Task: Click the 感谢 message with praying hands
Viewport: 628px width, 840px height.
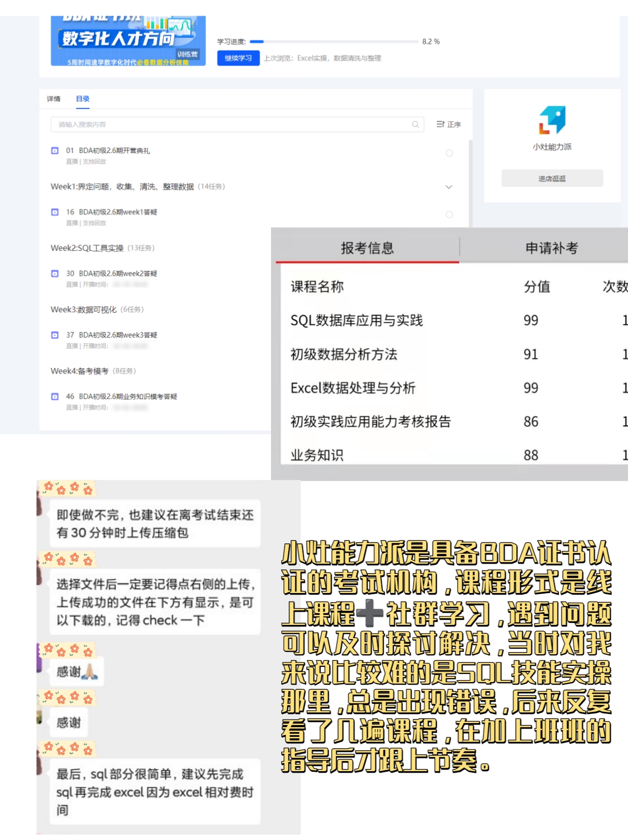Action: point(77,671)
